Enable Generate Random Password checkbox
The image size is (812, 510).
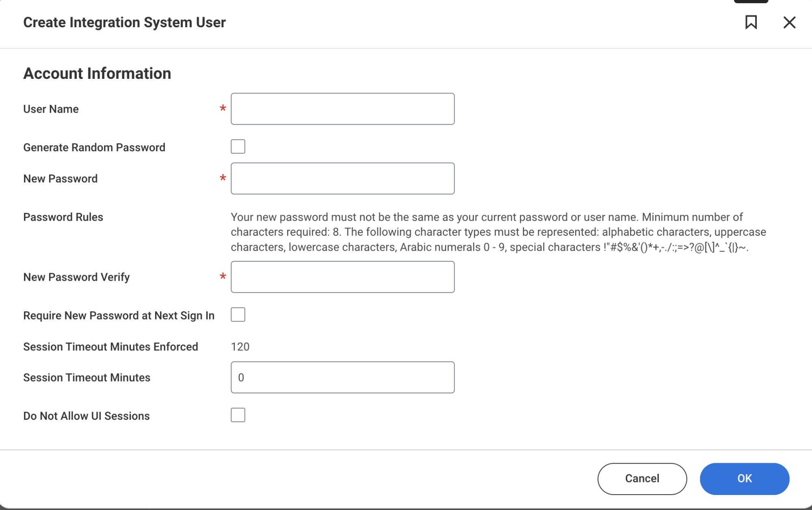[x=238, y=147]
